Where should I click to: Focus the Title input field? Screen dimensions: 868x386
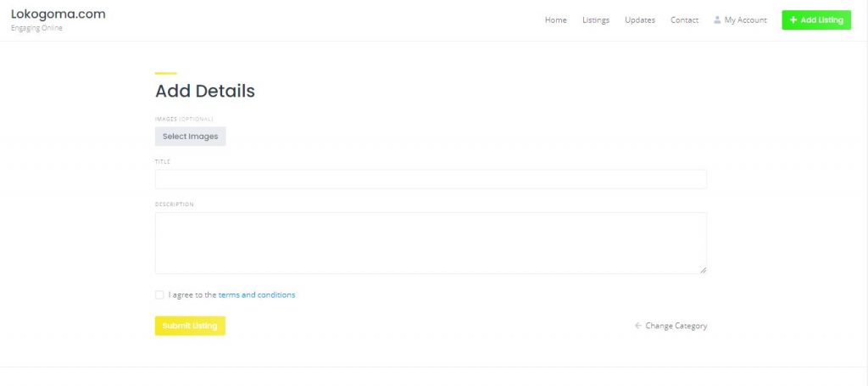(x=431, y=179)
